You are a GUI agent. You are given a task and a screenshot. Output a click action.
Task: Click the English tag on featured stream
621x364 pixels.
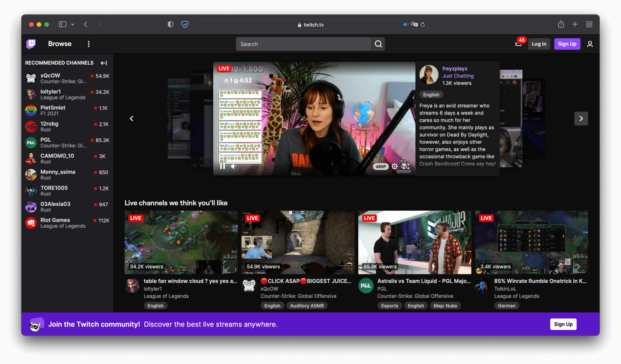(x=431, y=95)
